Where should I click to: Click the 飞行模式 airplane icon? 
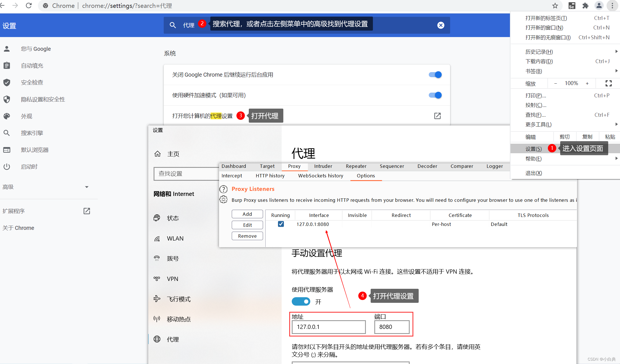click(x=157, y=299)
